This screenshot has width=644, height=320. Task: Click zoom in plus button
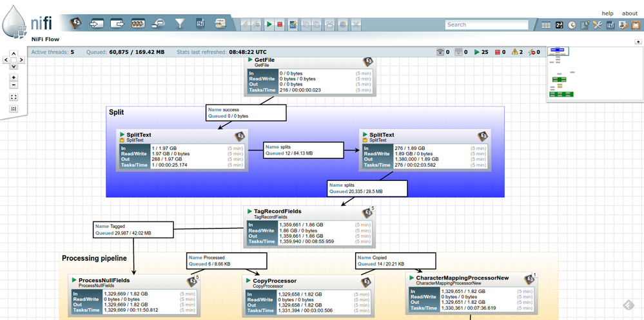click(14, 77)
